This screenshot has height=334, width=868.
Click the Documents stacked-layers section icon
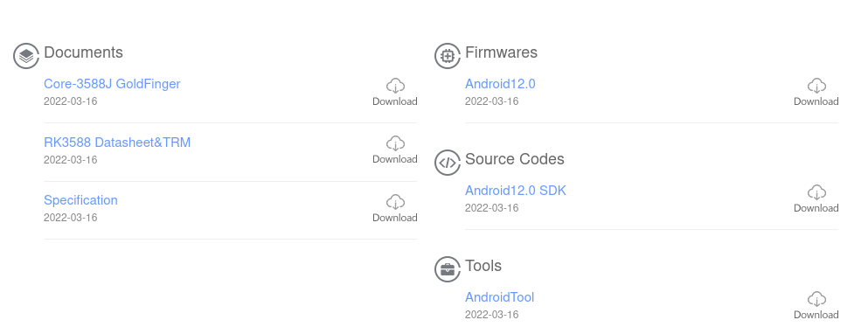tap(26, 56)
